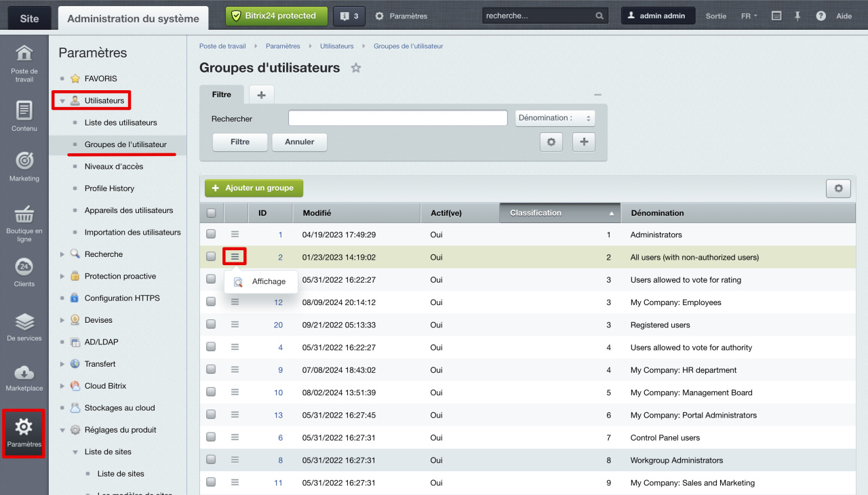Choose Affichage from the context menu
Screen dimensions: 868x495
[261, 281]
